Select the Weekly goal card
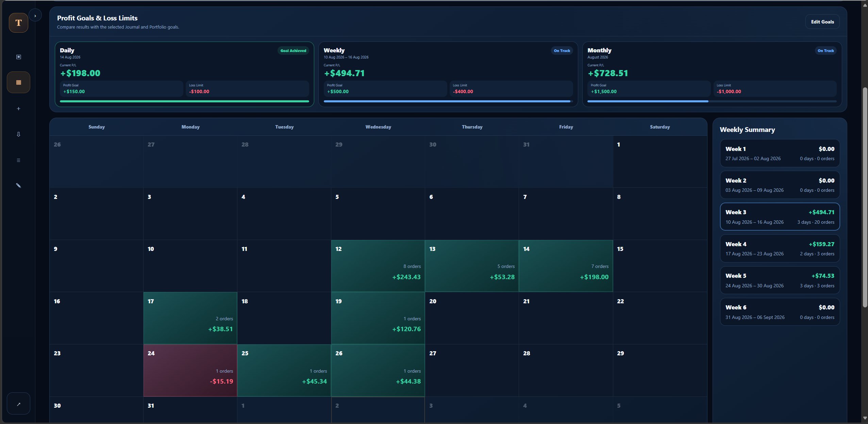Image resolution: width=868 pixels, height=424 pixels. point(448,74)
